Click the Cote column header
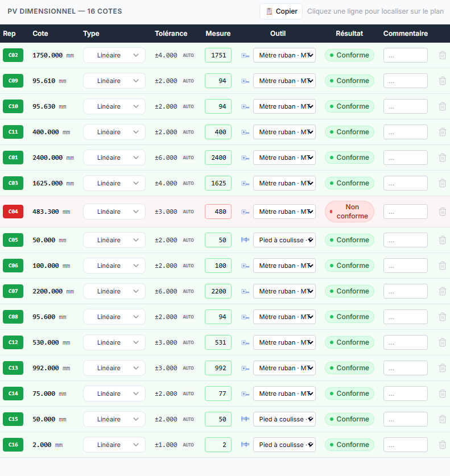Screen dimensions: 450x476 coord(40,34)
